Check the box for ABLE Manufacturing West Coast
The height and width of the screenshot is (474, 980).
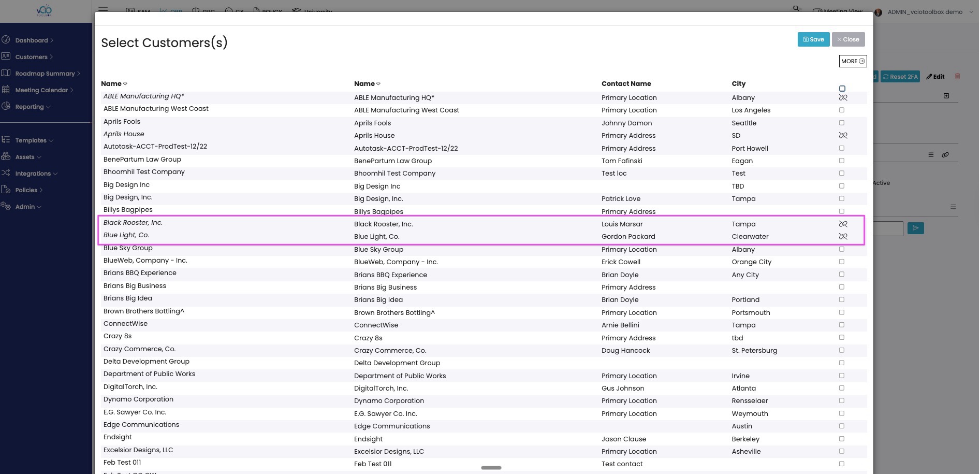point(841,110)
